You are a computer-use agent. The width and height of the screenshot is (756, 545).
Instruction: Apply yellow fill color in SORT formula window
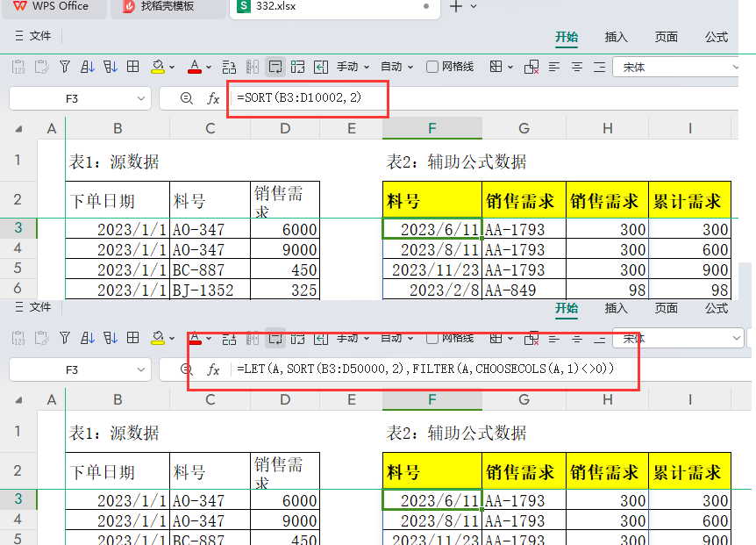point(158,67)
